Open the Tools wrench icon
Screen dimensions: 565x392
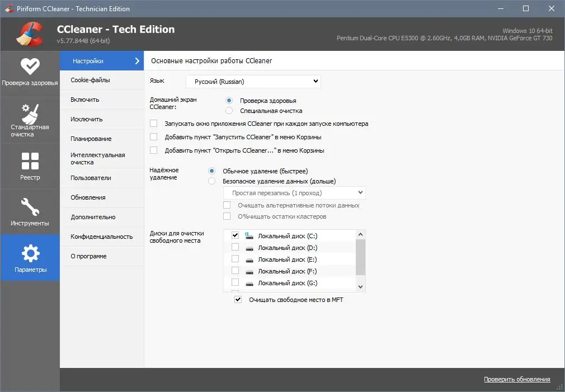click(30, 207)
